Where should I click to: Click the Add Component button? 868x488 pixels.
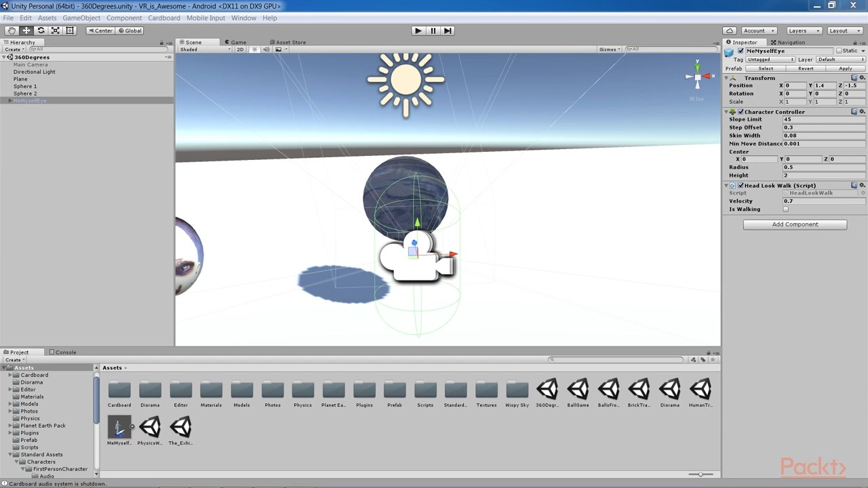795,224
